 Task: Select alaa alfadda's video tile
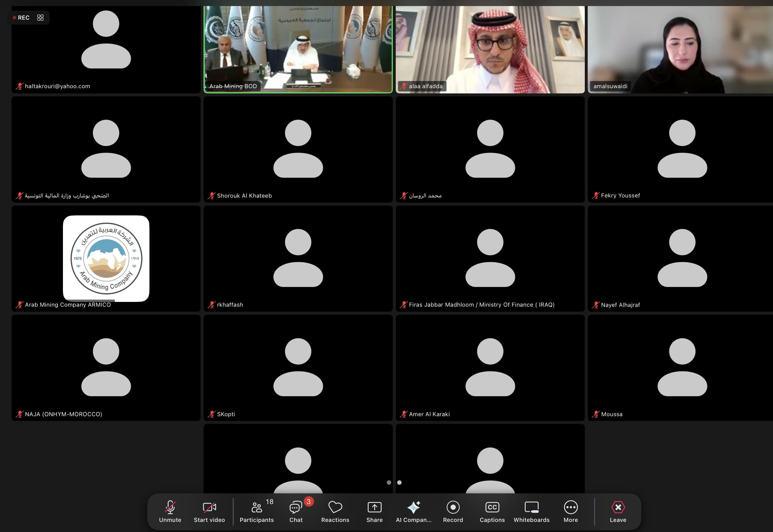tap(490, 49)
